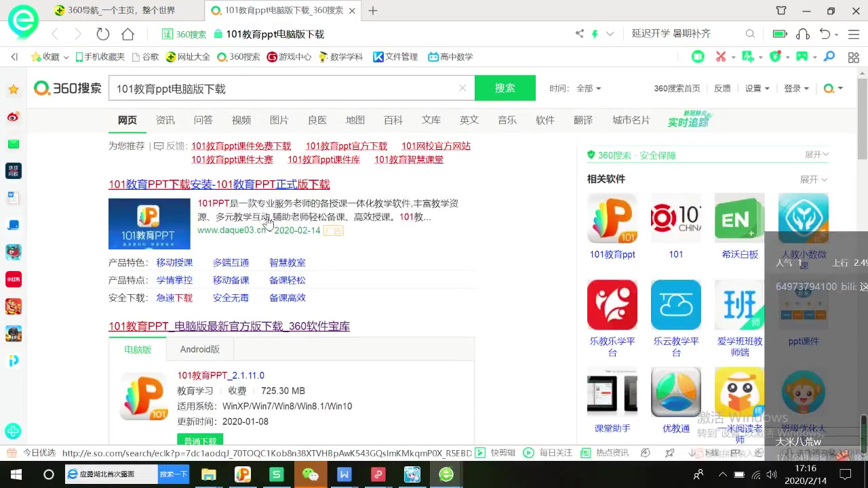This screenshot has height=488, width=868.
Task: Open the Weibo icon in the sidebar
Action: 13,117
